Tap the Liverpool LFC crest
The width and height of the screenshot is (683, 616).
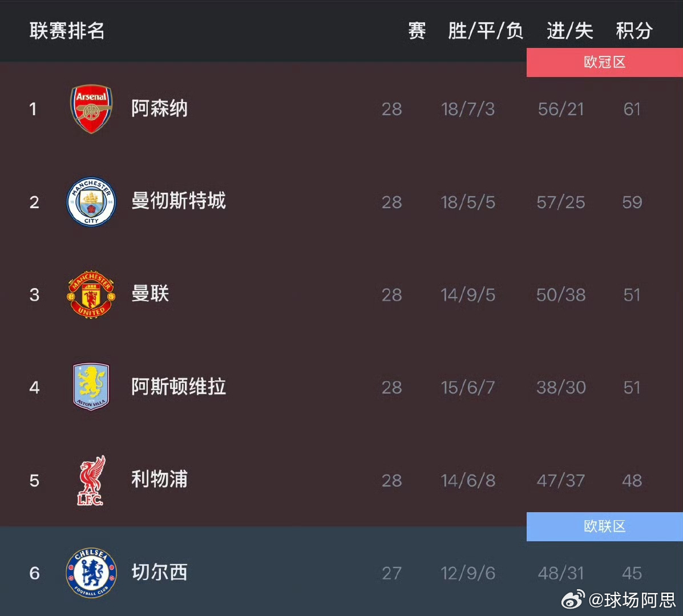(x=91, y=481)
